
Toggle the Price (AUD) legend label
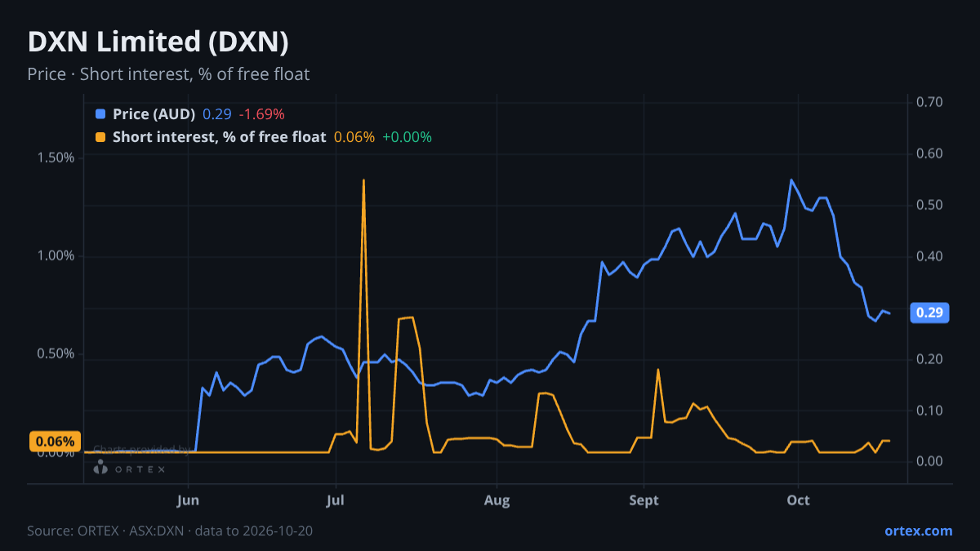tap(154, 114)
